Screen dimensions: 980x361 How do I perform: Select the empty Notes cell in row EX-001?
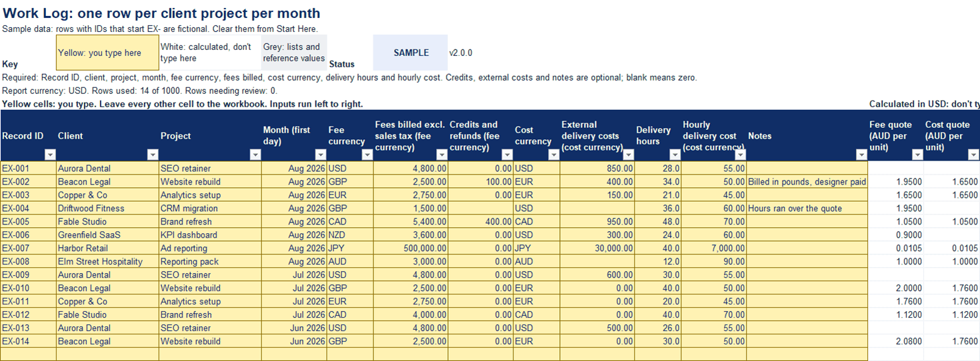[807, 169]
